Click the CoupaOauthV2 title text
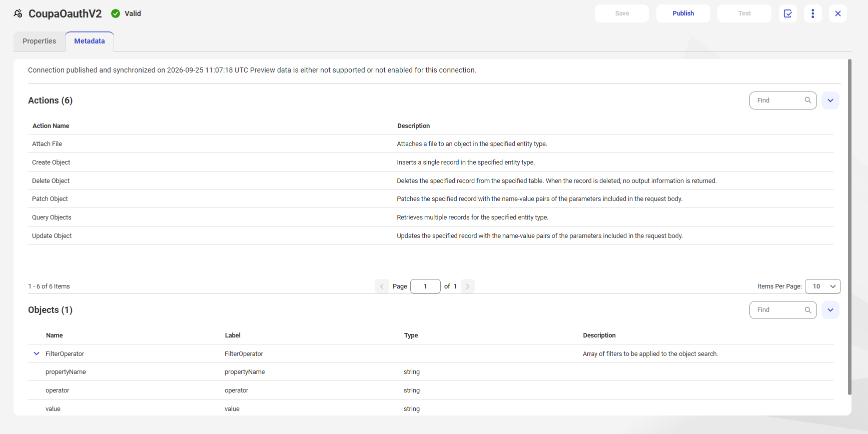The height and width of the screenshot is (434, 868). pyautogui.click(x=65, y=13)
